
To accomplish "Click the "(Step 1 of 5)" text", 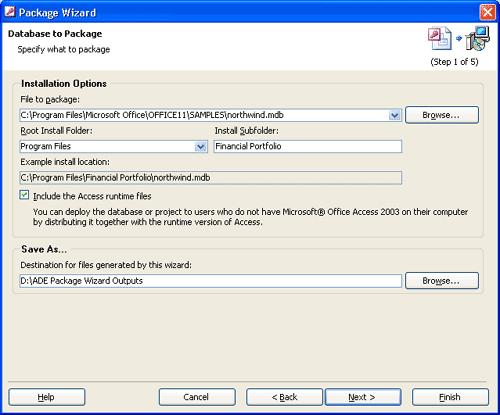I will tap(454, 62).
